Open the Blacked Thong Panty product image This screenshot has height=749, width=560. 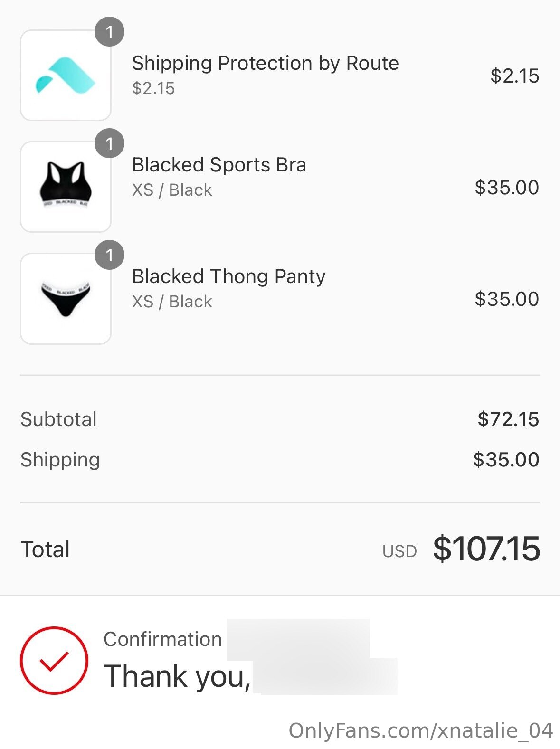(66, 298)
